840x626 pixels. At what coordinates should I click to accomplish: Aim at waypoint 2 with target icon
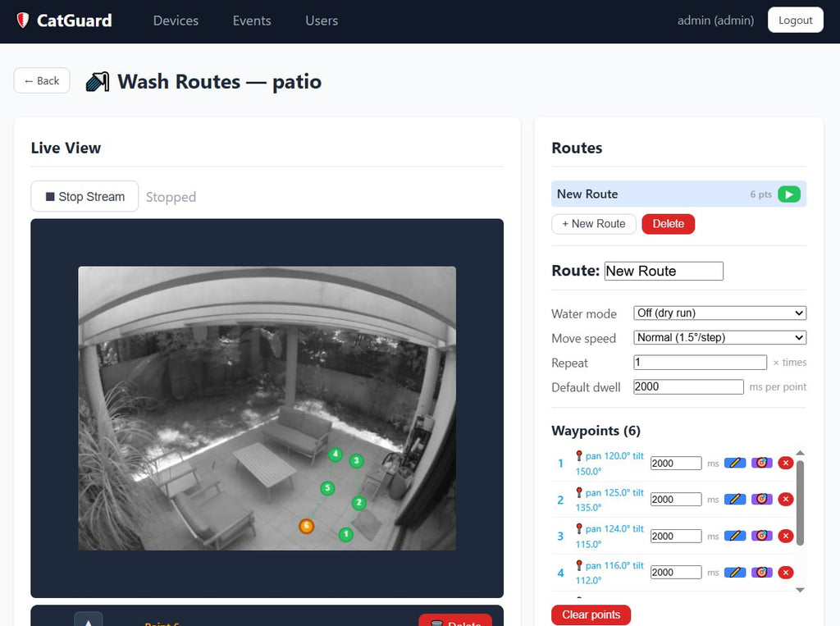762,500
